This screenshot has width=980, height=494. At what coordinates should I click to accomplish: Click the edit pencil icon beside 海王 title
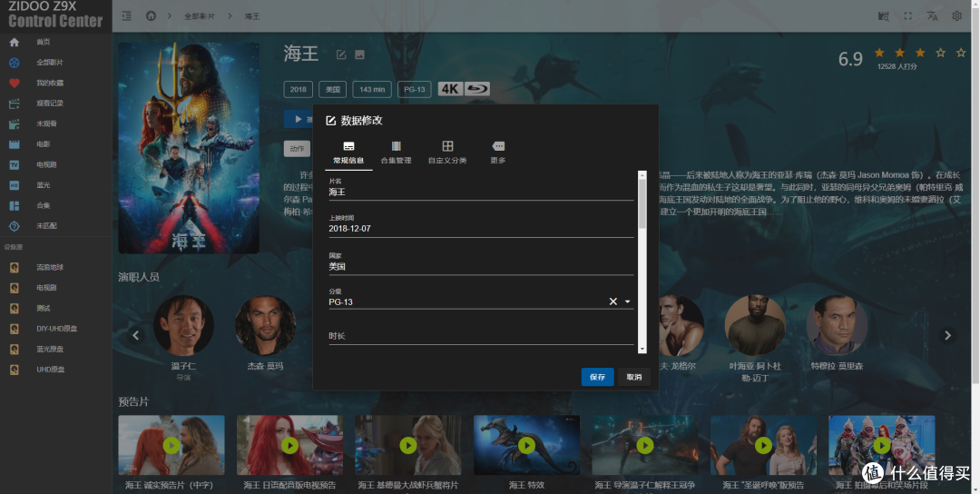(x=341, y=54)
